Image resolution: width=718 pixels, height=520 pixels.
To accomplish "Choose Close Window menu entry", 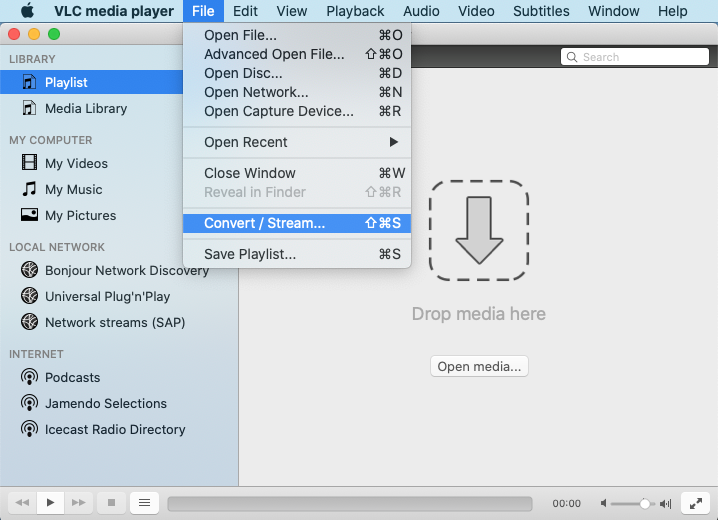I will pos(297,173).
